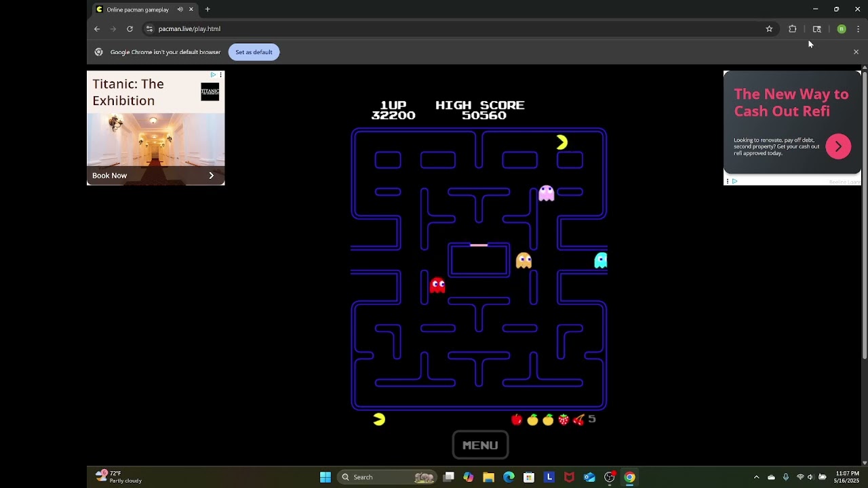Bookmark this page with the star
This screenshot has height=488, width=868.
[x=769, y=29]
